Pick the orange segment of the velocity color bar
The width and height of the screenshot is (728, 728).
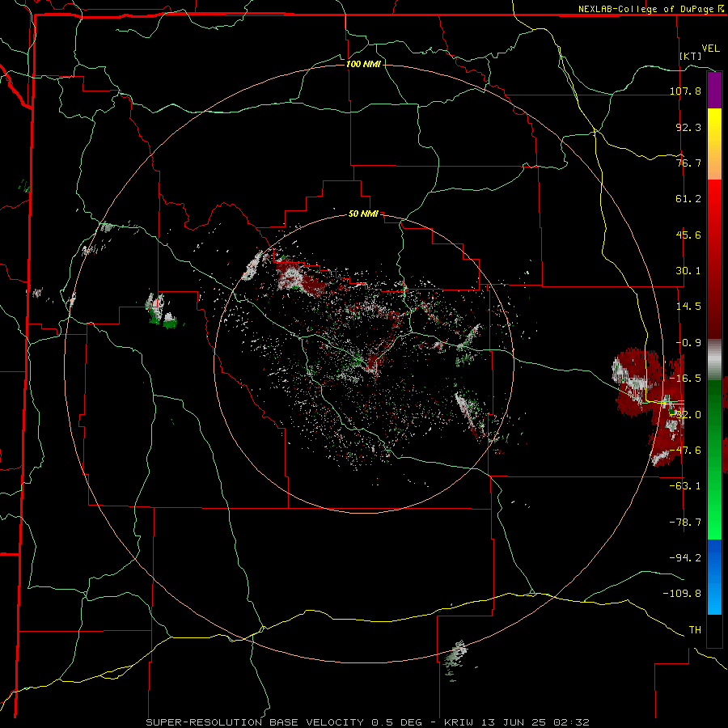pyautogui.click(x=714, y=162)
